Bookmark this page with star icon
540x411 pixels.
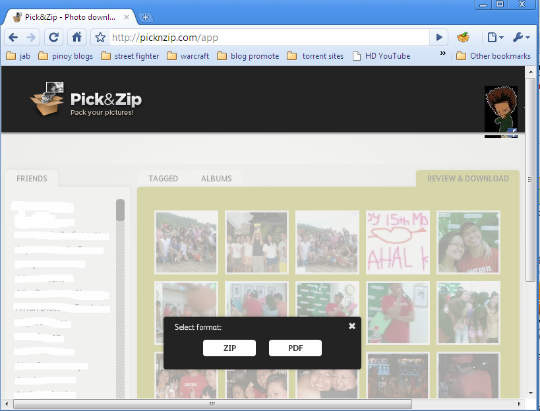[x=100, y=37]
